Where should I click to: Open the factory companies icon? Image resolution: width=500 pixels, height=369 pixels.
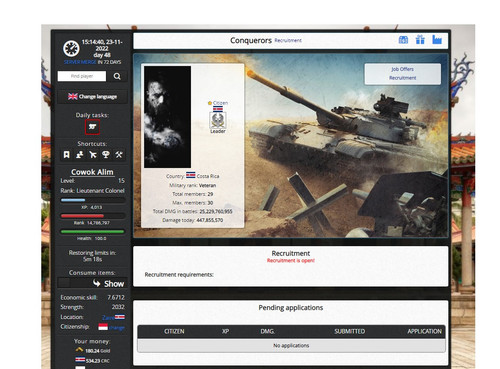pos(437,40)
